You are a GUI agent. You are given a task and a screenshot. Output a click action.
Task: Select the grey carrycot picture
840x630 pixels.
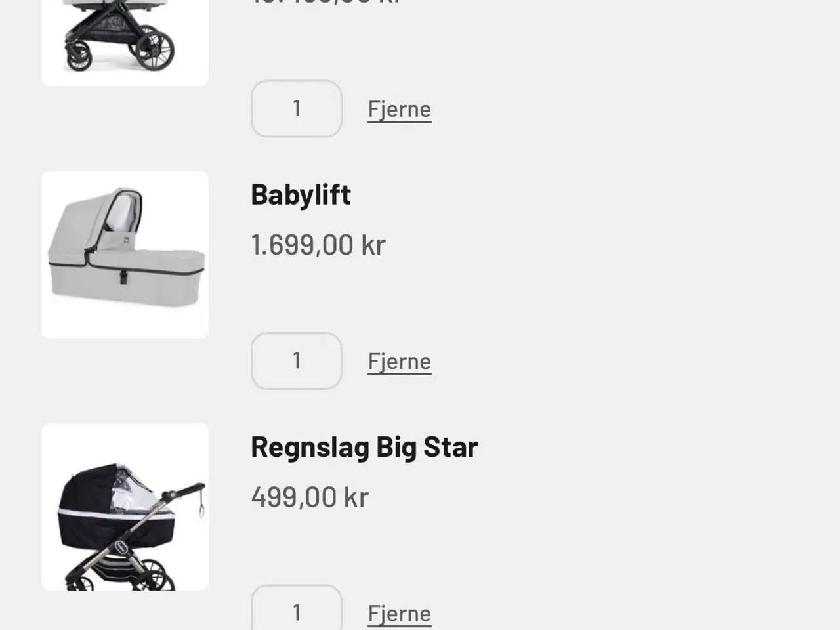point(125,255)
